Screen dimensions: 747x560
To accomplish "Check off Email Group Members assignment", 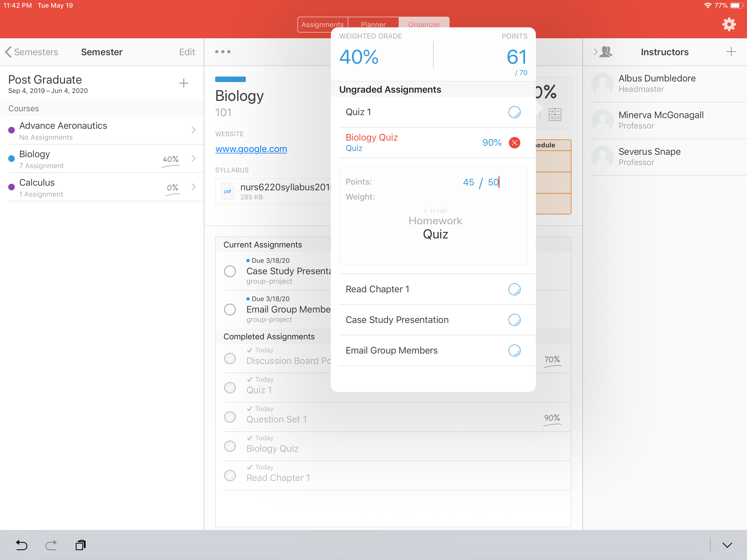I will [230, 309].
